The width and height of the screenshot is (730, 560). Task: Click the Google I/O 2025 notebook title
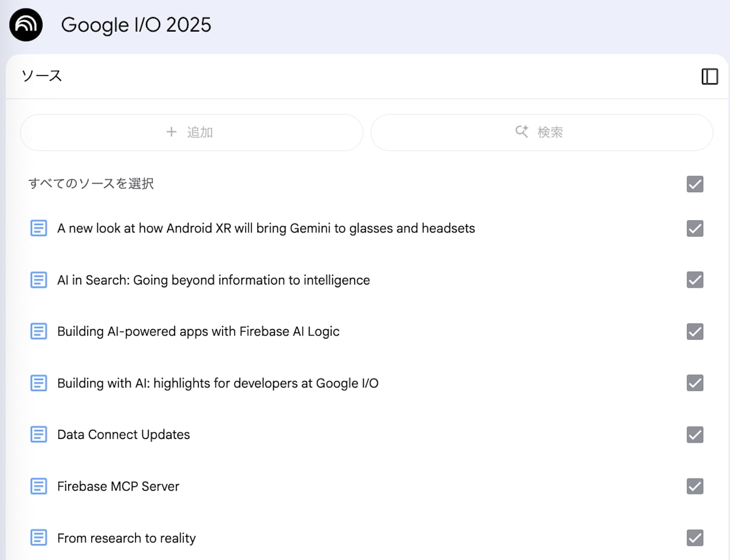tap(136, 25)
